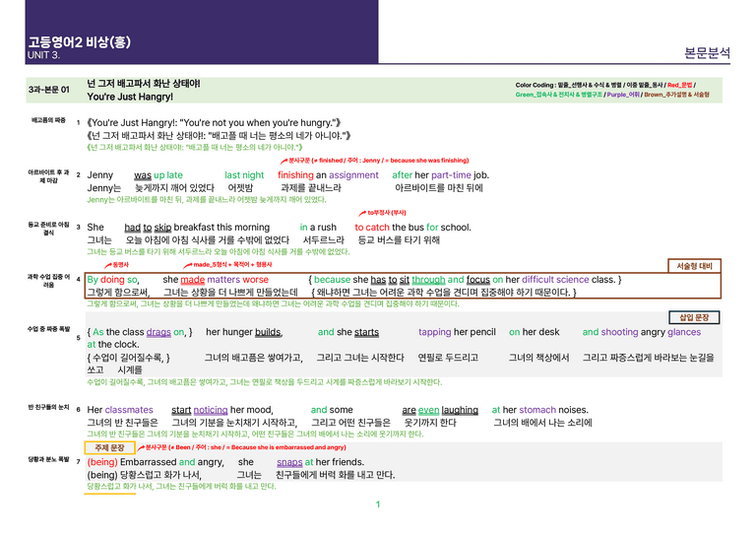
Task: Click page number '1' in the footer
Action: [378, 504]
